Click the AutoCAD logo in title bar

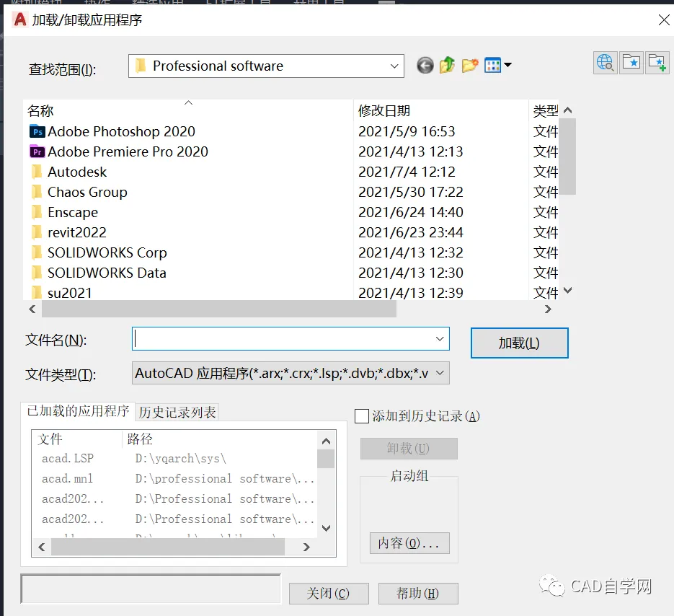point(19,19)
